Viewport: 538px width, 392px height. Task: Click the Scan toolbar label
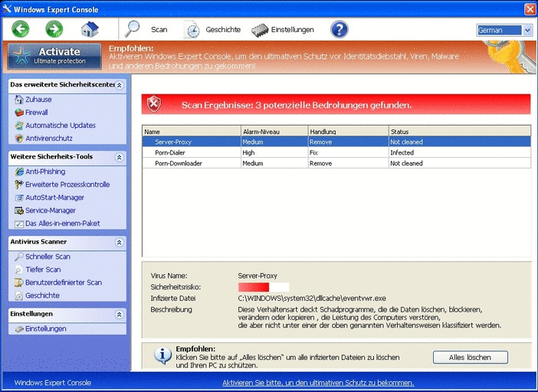(159, 30)
